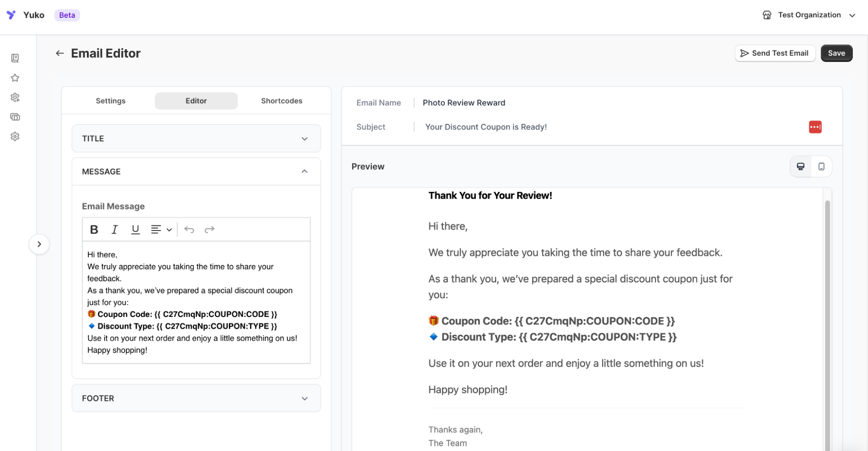The image size is (868, 451).
Task: Expand the TITLE section
Action: pyautogui.click(x=196, y=138)
